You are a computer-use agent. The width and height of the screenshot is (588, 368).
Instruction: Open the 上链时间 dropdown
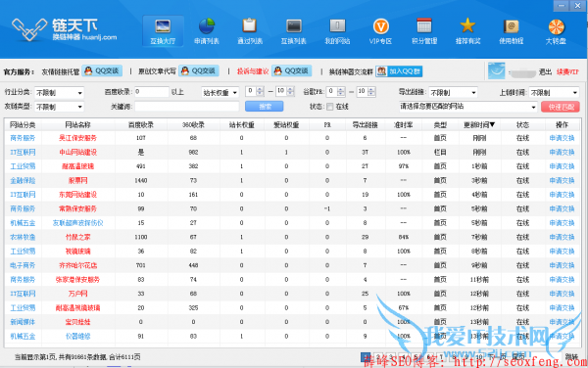click(x=554, y=92)
